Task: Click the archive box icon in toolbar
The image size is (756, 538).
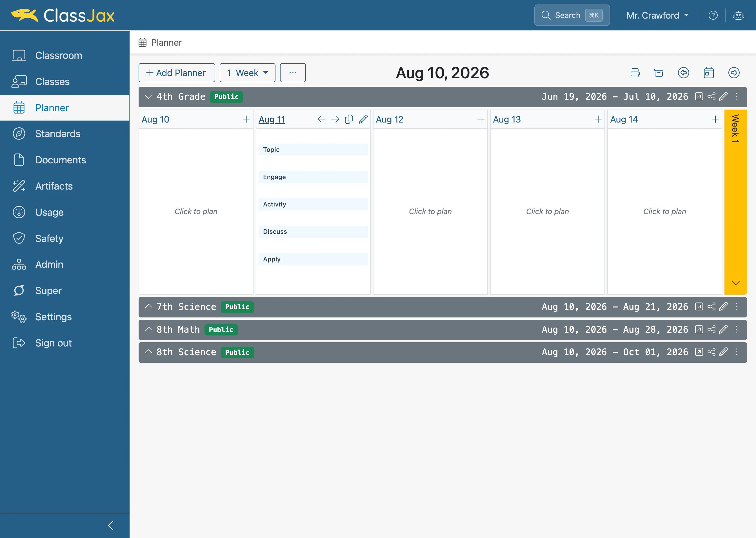Action: (659, 73)
